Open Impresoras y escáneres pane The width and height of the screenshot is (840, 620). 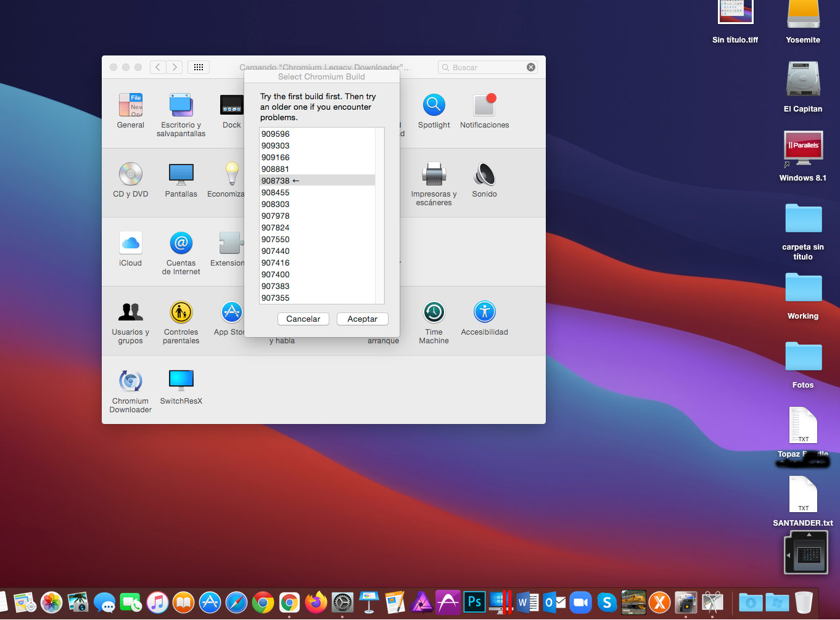[x=434, y=175]
